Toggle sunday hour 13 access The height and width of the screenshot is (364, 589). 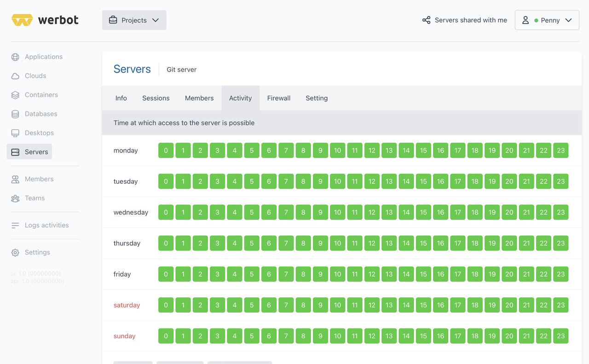click(389, 336)
